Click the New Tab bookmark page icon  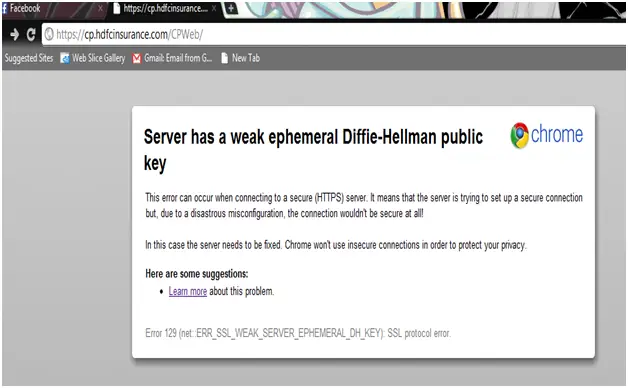click(225, 58)
